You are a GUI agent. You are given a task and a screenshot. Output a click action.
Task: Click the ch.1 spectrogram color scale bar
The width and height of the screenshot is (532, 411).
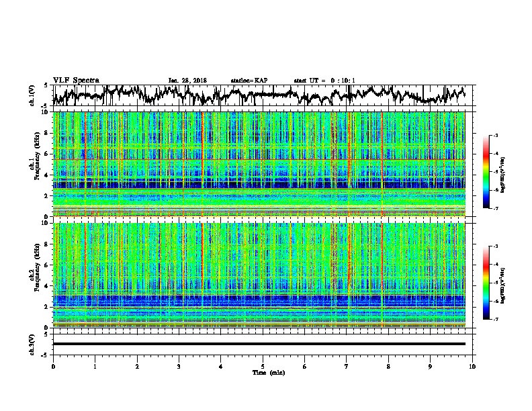(x=486, y=172)
